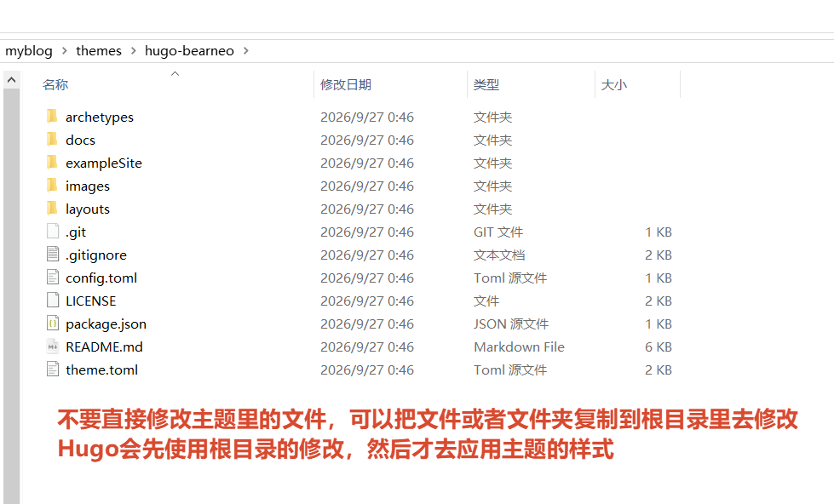Viewport: 834px width, 504px height.
Task: Select the exampleSite folder name
Action: [104, 163]
